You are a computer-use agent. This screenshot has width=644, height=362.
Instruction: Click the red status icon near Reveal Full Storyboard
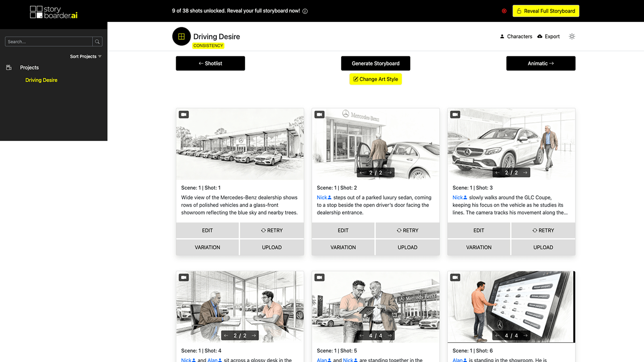[504, 11]
